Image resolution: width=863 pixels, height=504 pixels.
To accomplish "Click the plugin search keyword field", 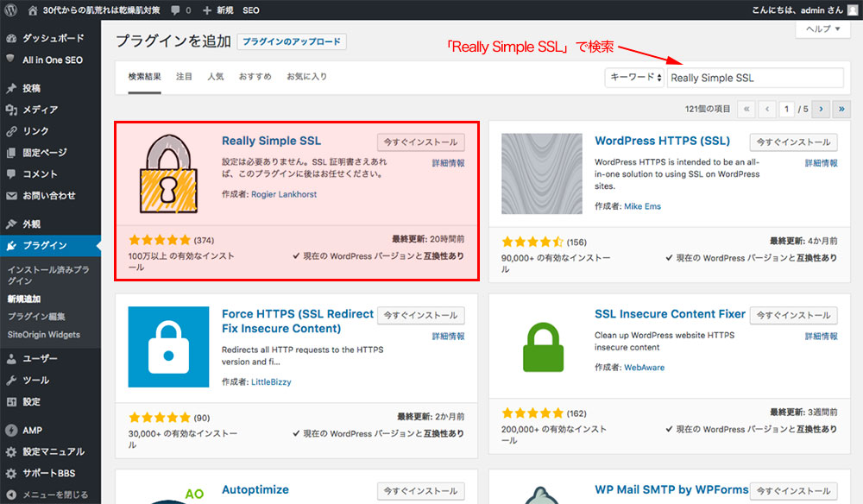I will click(755, 78).
